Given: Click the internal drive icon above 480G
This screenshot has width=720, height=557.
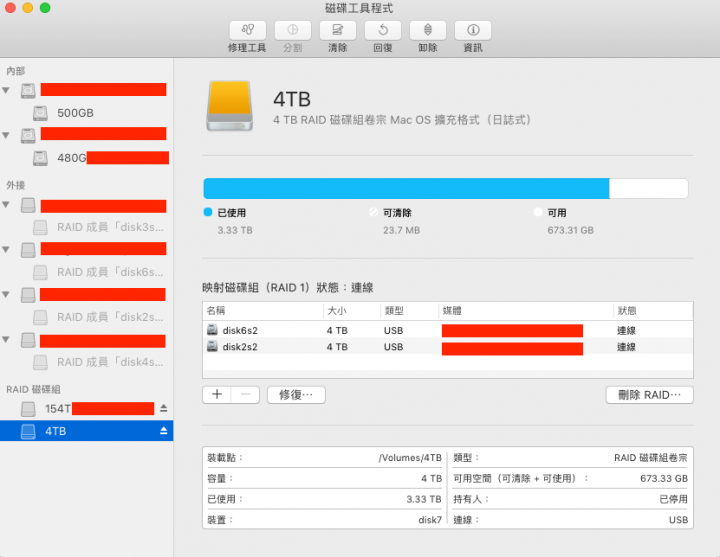Looking at the screenshot, I should (28, 135).
